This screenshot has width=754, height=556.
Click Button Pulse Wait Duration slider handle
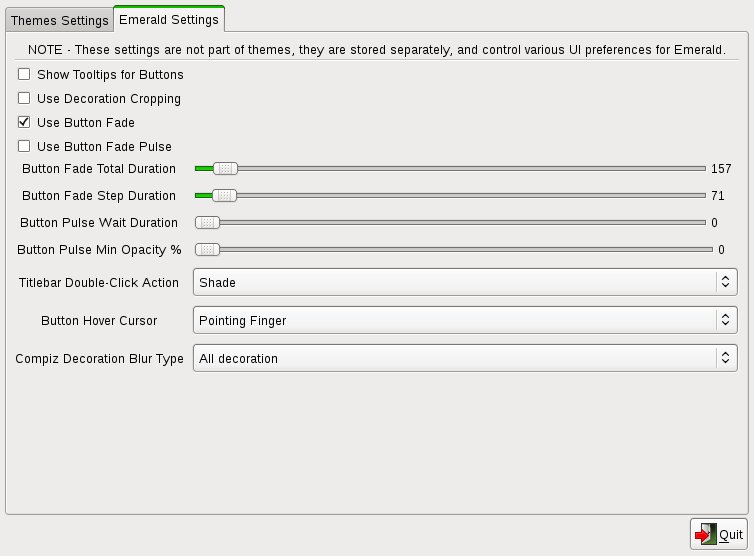pyautogui.click(x=207, y=222)
